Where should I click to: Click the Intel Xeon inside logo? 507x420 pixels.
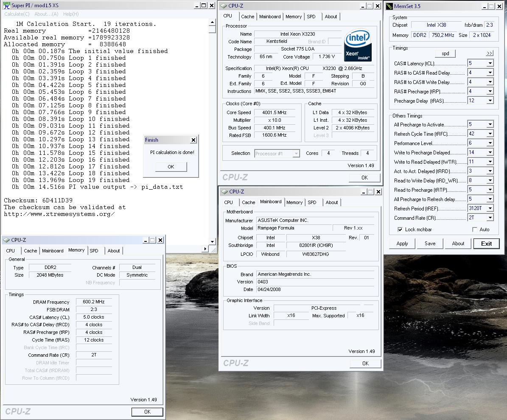358,45
